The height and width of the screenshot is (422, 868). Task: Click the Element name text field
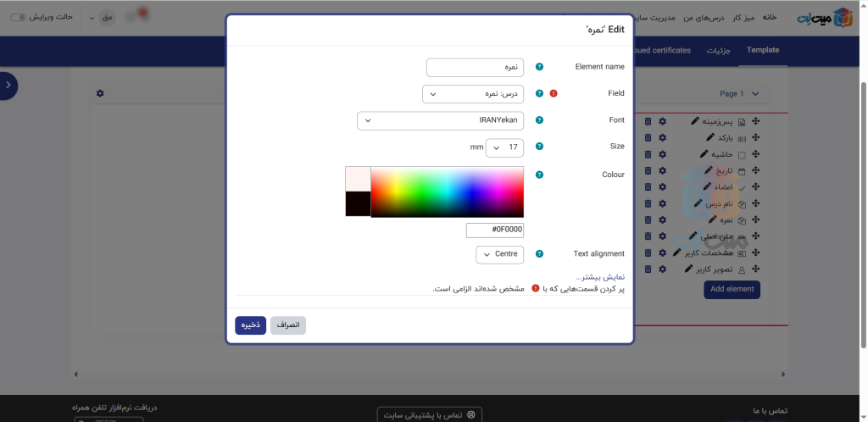coord(475,67)
